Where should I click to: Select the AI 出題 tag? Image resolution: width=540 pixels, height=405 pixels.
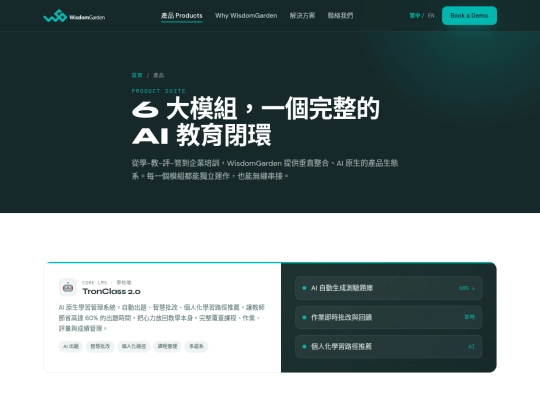point(71,346)
